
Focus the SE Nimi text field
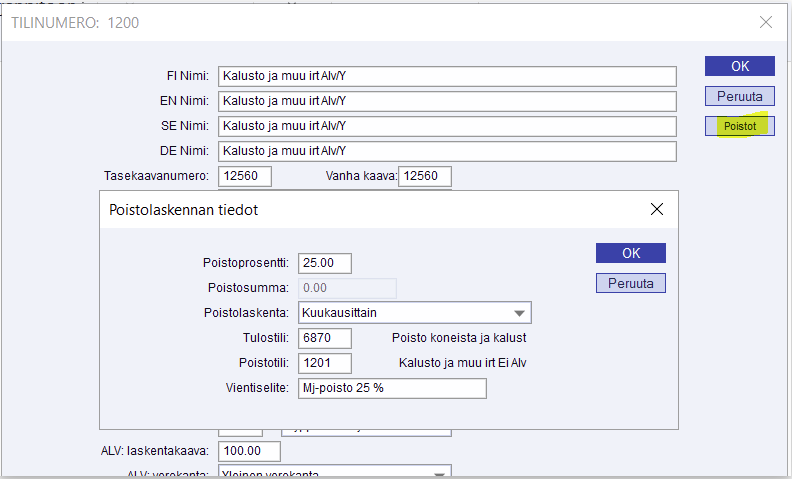tap(446, 126)
